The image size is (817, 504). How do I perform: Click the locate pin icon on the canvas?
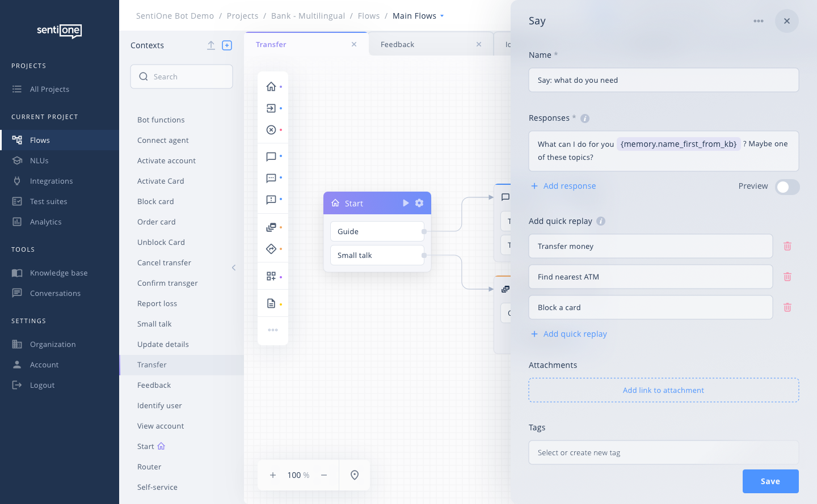pyautogui.click(x=355, y=475)
